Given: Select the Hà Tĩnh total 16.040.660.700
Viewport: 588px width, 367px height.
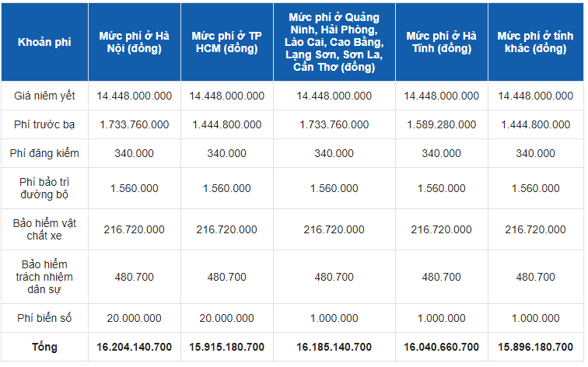Looking at the screenshot, I should pyautogui.click(x=441, y=346).
